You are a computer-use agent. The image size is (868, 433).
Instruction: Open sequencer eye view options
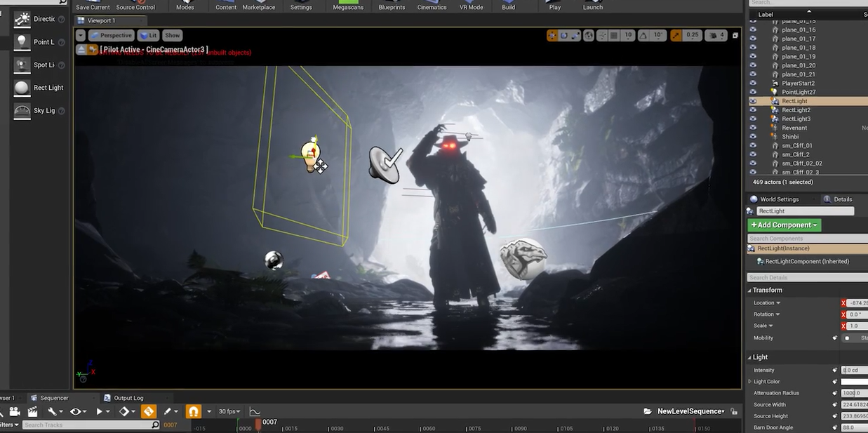coord(78,411)
